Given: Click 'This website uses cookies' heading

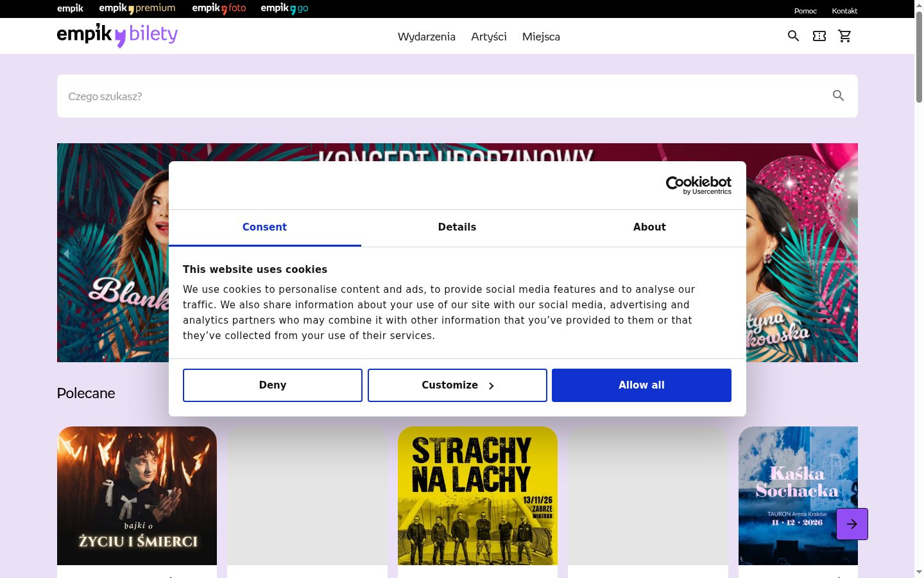Looking at the screenshot, I should tap(255, 270).
